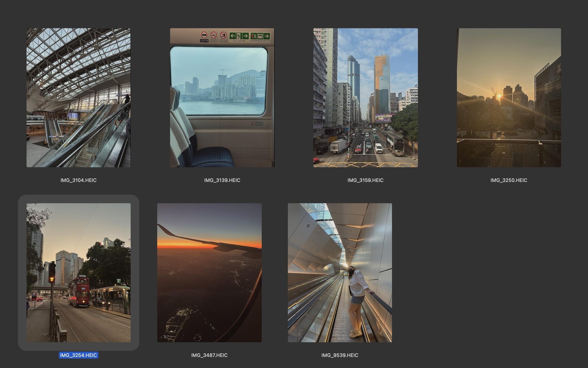Click the IMG_3104.HEIC file name label
Screen dimensions: 588x368
tap(78, 180)
